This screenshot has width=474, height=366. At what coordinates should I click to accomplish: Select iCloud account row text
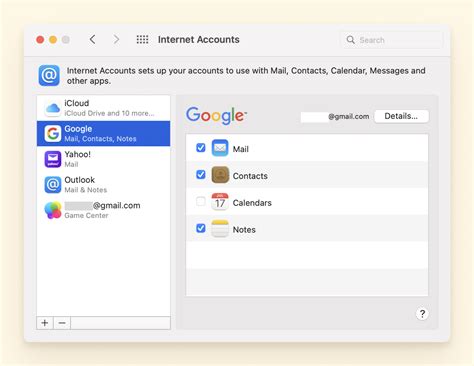click(x=77, y=103)
